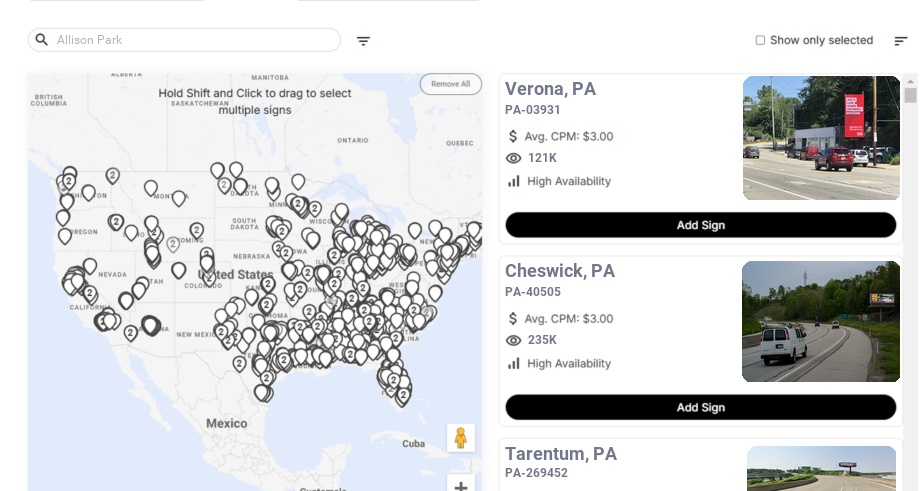Click the Verona impressions eye icon

point(514,158)
